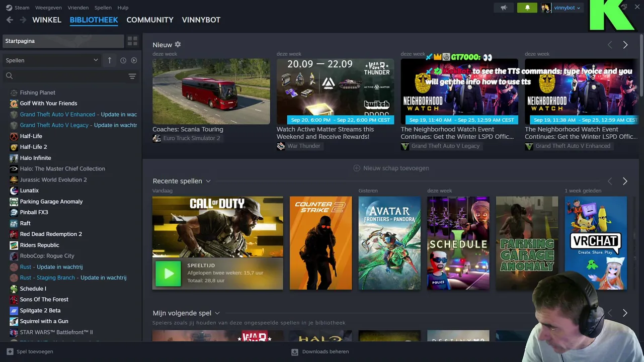Open the green notifications bell
Viewport: 644px width, 362px height.
click(x=527, y=8)
